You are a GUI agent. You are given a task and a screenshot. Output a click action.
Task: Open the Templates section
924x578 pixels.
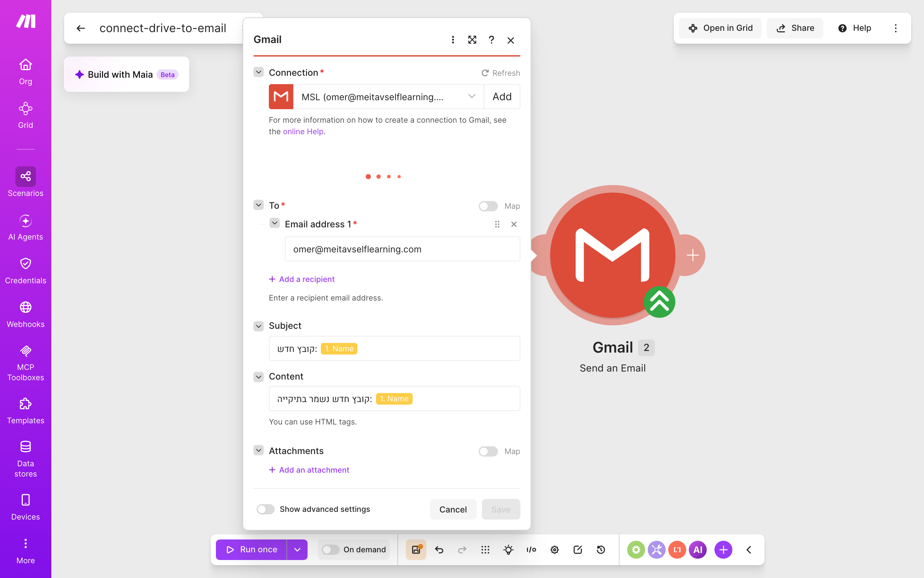(x=26, y=411)
